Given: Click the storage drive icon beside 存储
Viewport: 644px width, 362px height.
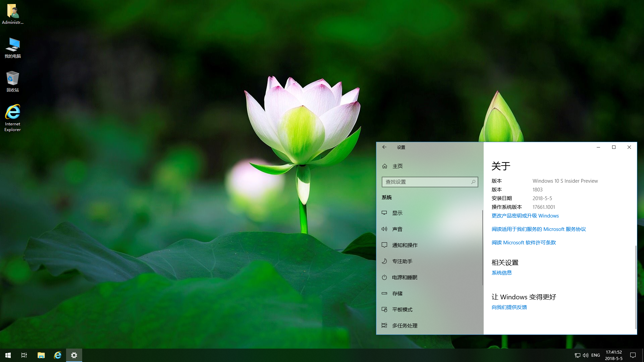Looking at the screenshot, I should [384, 293].
